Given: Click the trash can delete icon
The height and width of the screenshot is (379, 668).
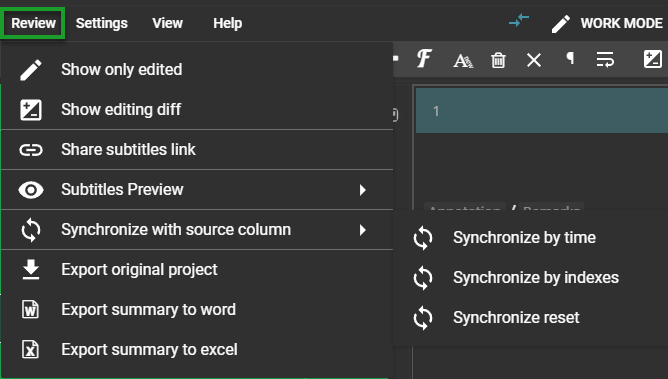Looking at the screenshot, I should (x=498, y=60).
